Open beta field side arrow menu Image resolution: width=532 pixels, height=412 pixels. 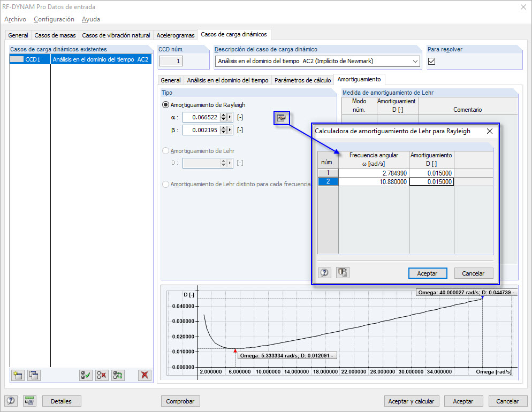(x=230, y=130)
